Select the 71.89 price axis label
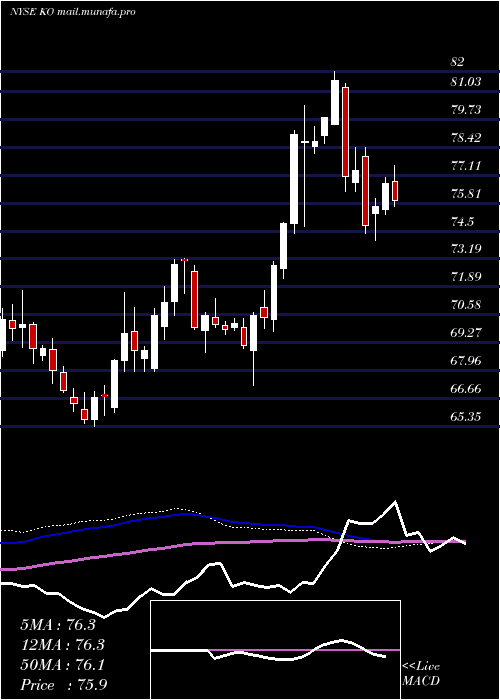The width and height of the screenshot is (500, 700). point(467,277)
